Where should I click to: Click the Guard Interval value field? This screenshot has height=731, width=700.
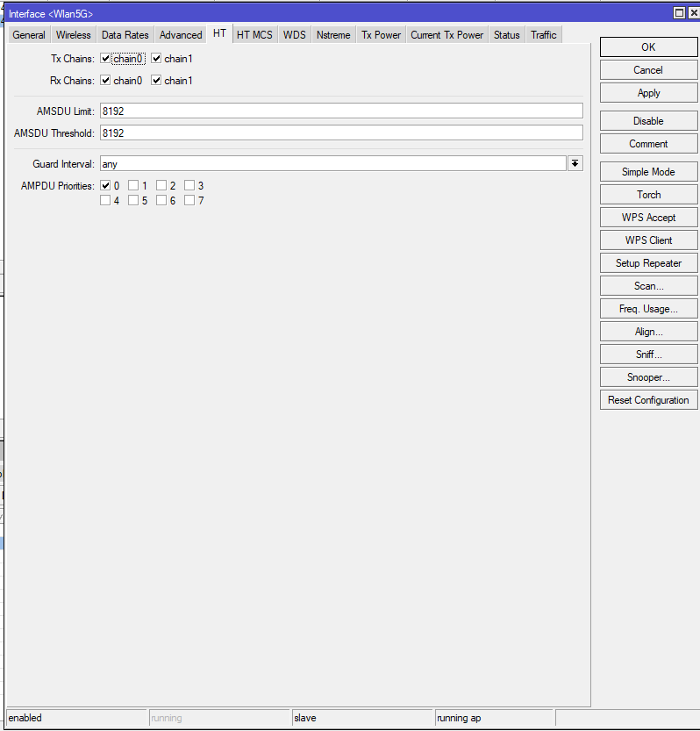pos(332,163)
